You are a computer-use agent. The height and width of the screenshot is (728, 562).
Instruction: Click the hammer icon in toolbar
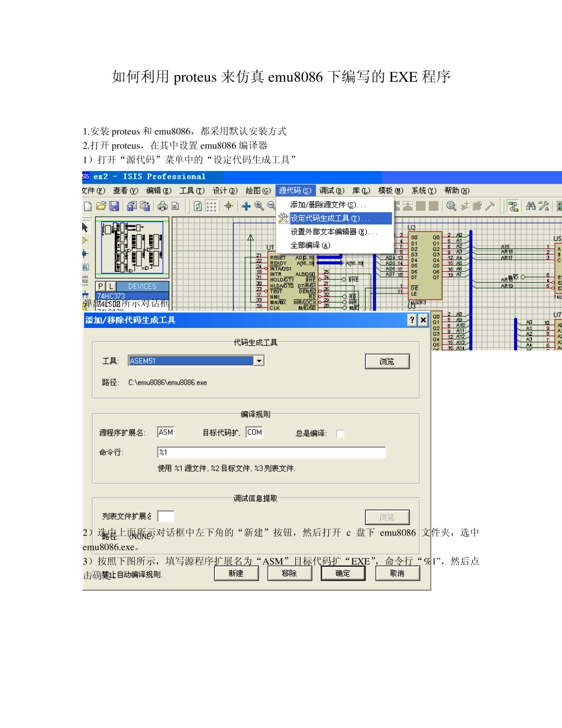489,206
